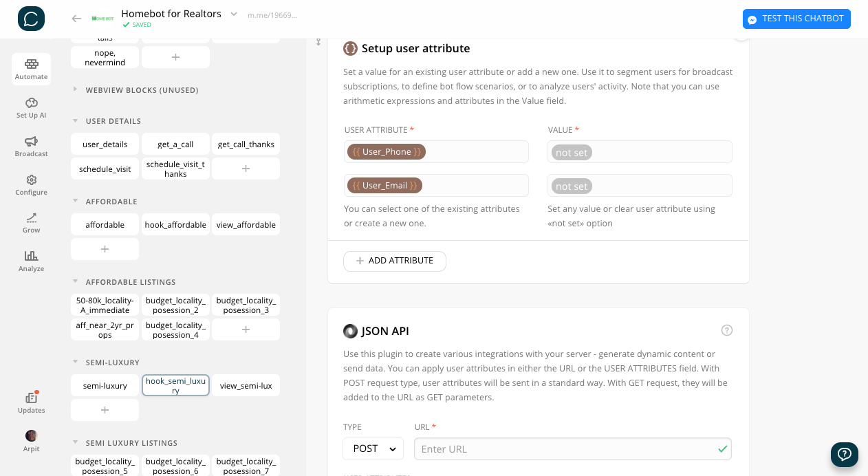Viewport: 868px width, 476px height.
Task: Go back using the arrow icon
Action: (x=76, y=19)
